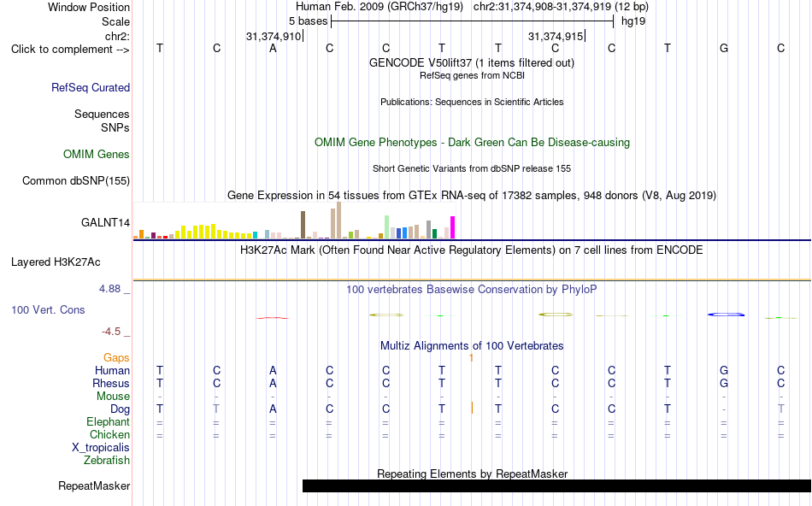Viewport: 812px width, 506px height.
Task: Click the Chicken species label
Action: (109, 434)
